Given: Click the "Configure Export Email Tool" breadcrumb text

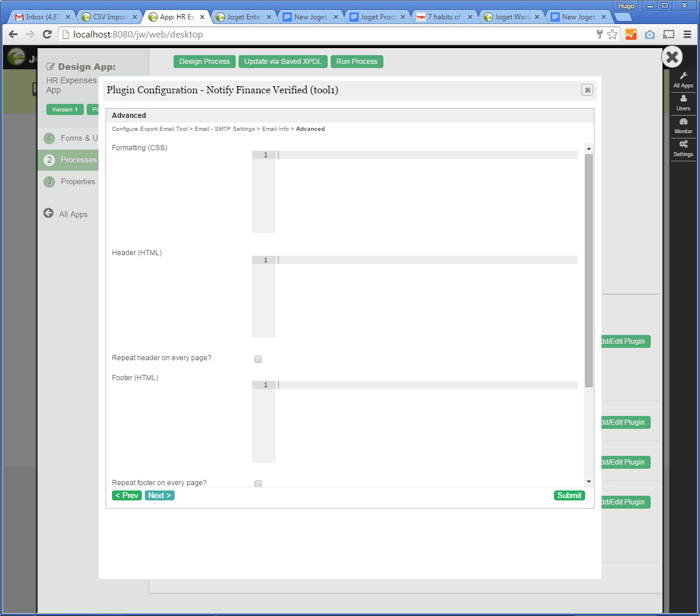Looking at the screenshot, I should (149, 128).
